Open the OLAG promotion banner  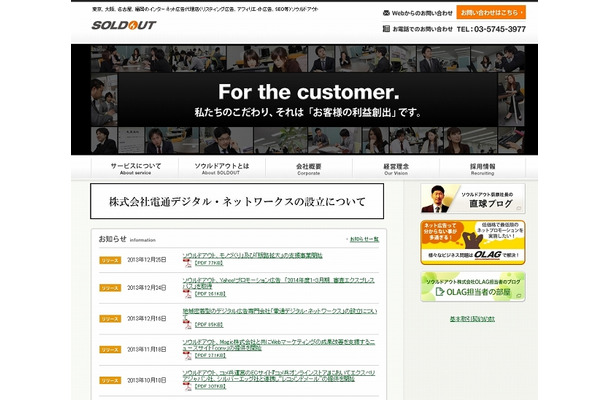[473, 242]
